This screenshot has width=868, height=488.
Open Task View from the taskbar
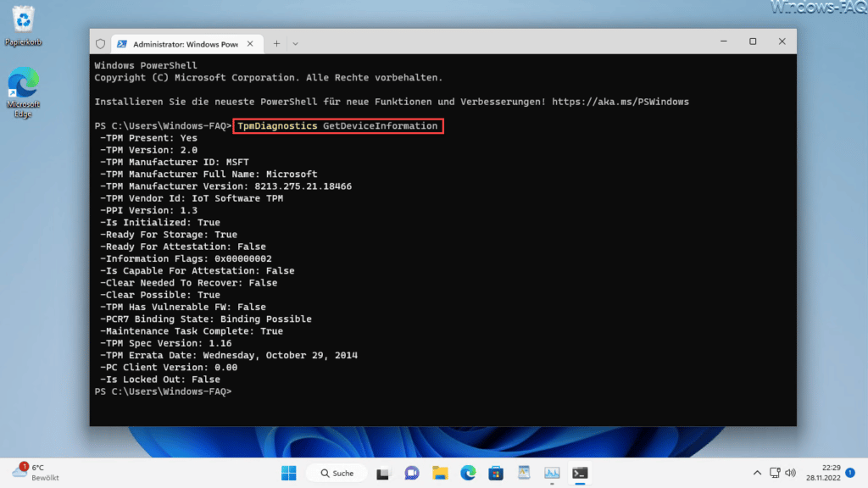(382, 473)
